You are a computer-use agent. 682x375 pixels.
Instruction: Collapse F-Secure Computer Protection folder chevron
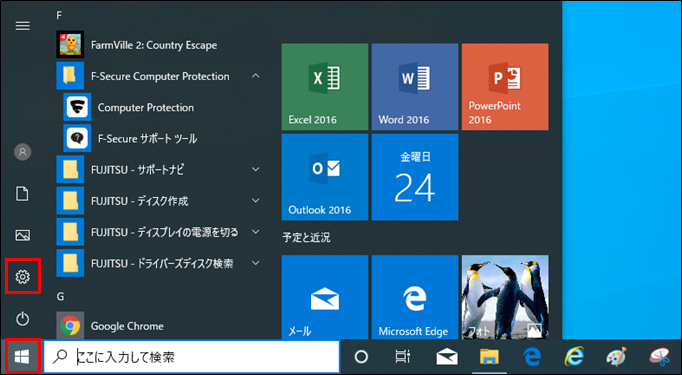coord(256,76)
